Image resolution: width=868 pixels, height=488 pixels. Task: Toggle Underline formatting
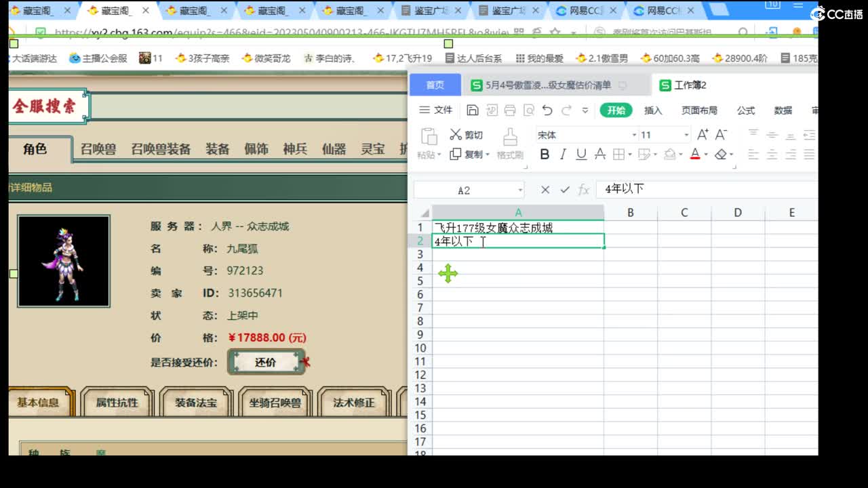coord(581,155)
